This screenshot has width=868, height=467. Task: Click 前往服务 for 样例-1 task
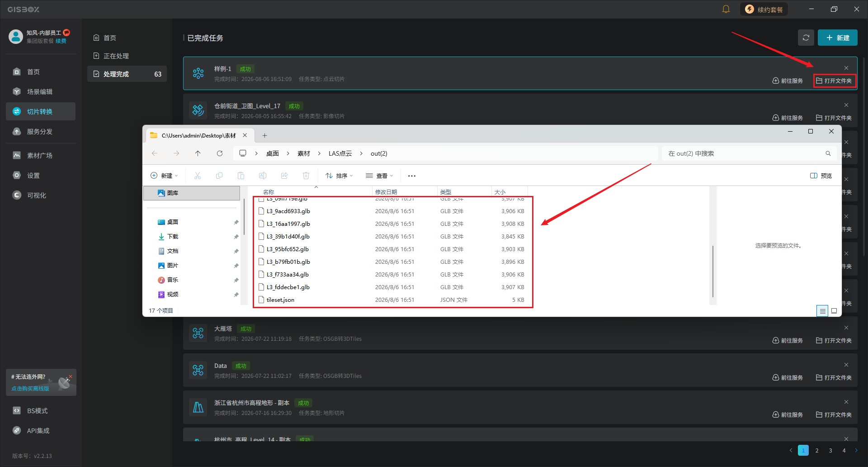pos(788,81)
